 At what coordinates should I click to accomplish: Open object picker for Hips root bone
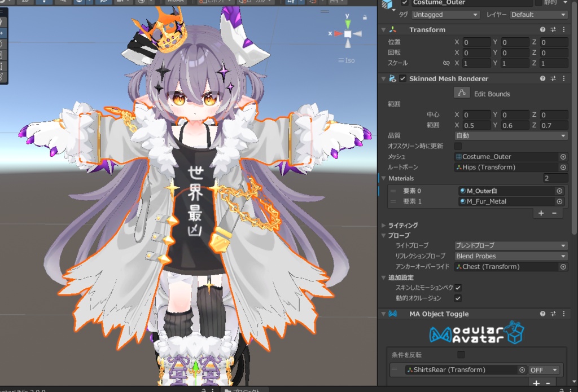click(563, 168)
